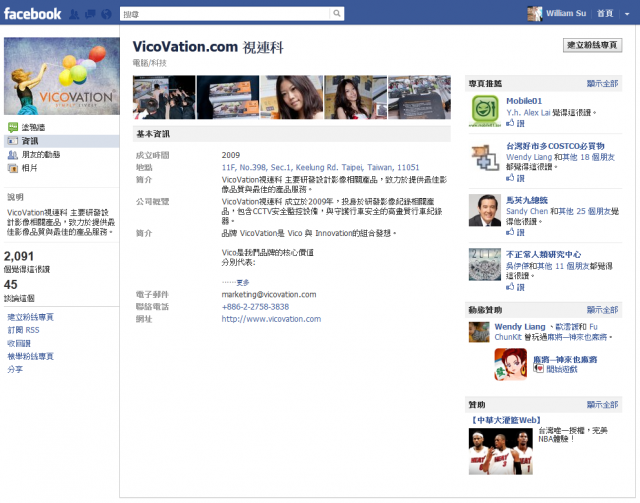Click mahjong game character icon
640x503 pixels.
(511, 365)
